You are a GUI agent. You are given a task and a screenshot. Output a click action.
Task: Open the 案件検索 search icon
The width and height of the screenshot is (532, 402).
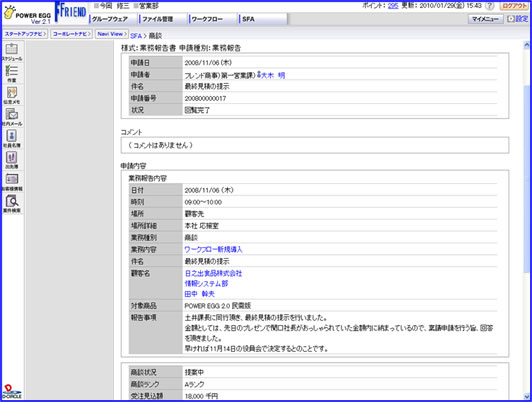point(12,204)
